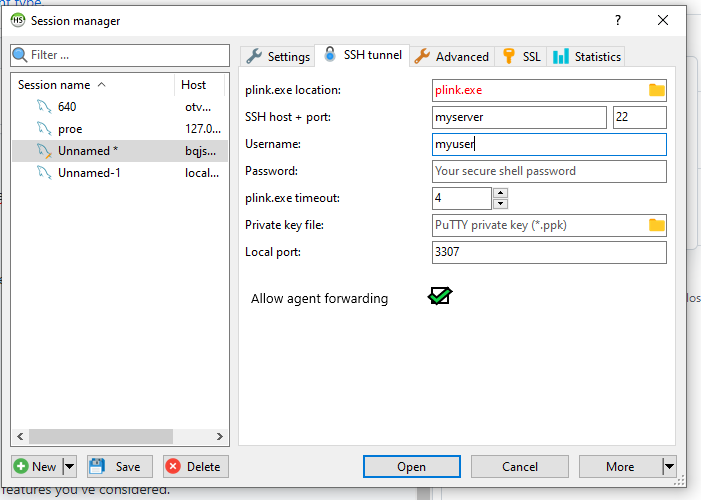
Task: Open the More button dropdown arrow
Action: [669, 466]
